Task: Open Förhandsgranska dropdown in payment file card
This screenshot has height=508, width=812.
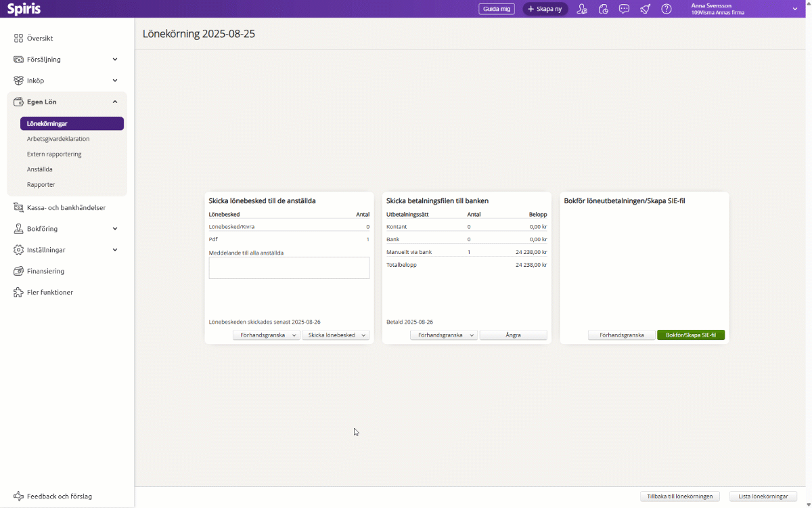Action: click(x=472, y=335)
